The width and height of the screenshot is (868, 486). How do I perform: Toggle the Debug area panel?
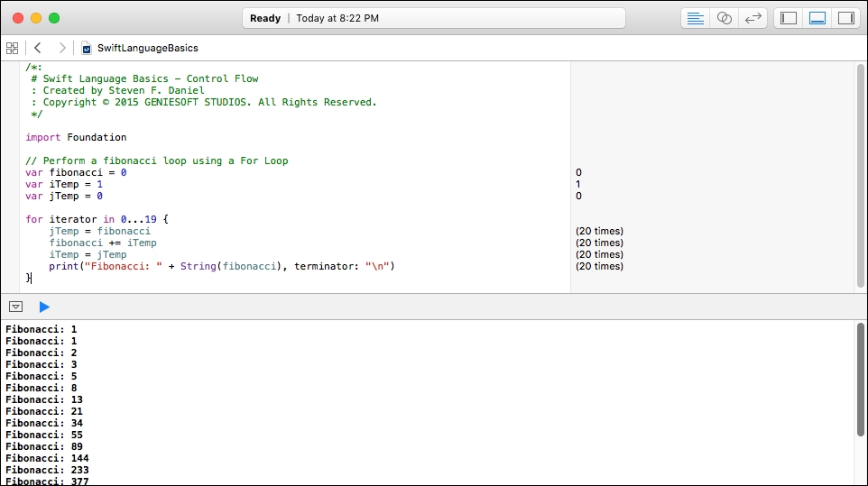coord(817,18)
